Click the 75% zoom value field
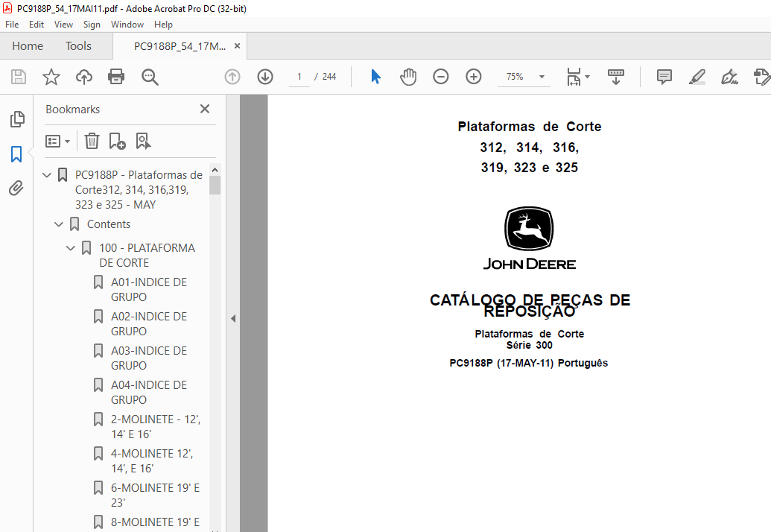This screenshot has height=532, width=771. [515, 77]
